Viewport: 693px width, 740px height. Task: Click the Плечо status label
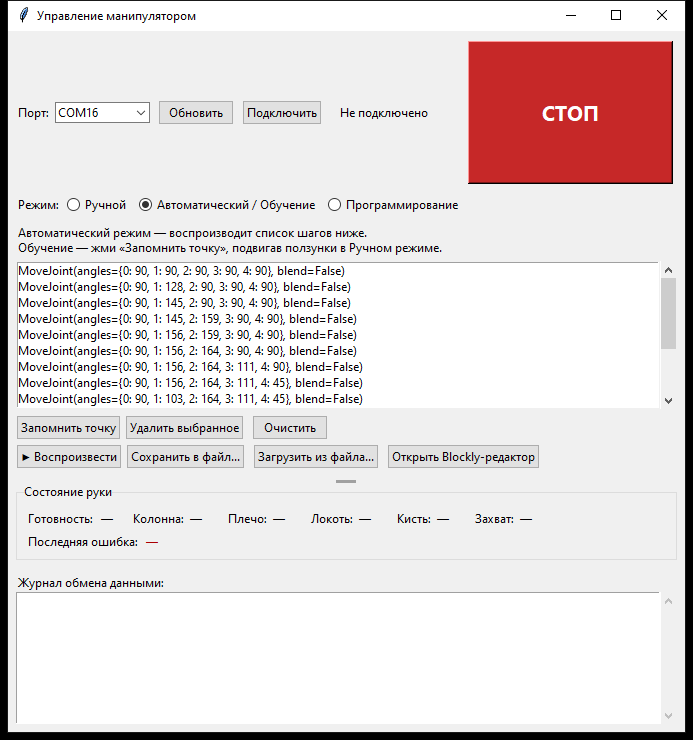(247, 519)
